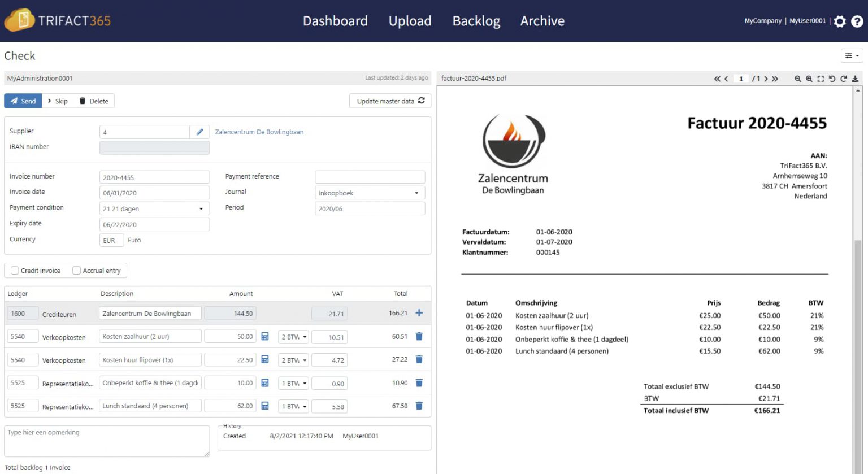Open TriFact365 settings with the gear icon

point(840,21)
